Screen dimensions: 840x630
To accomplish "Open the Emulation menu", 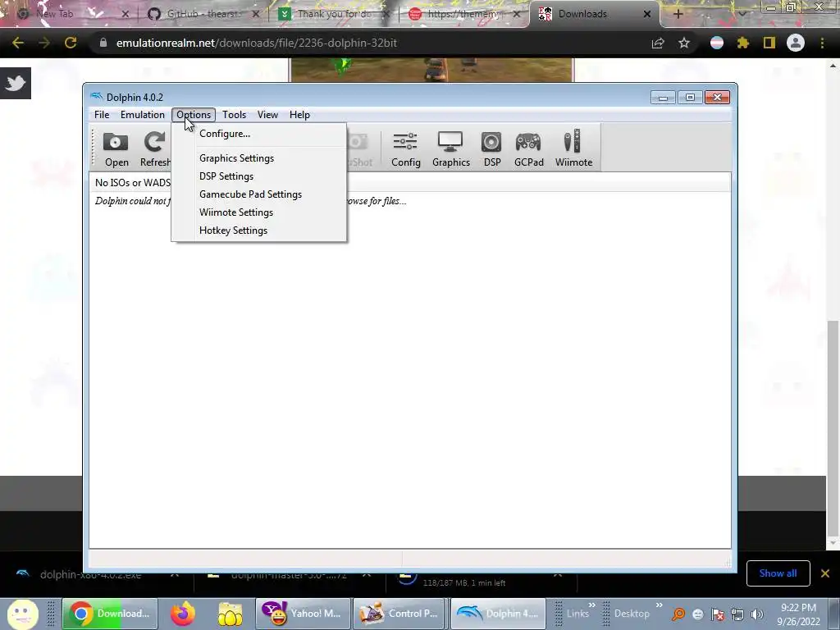I will [x=143, y=115].
